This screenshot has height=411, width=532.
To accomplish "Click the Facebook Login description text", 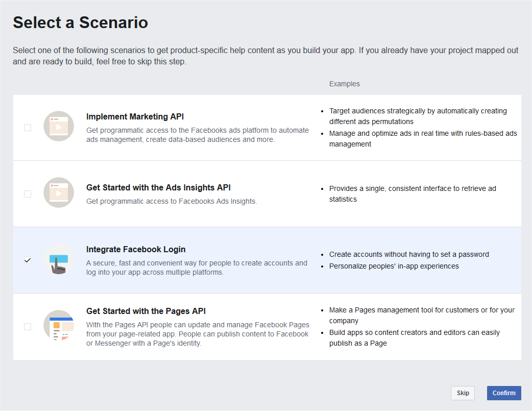I will tap(197, 268).
